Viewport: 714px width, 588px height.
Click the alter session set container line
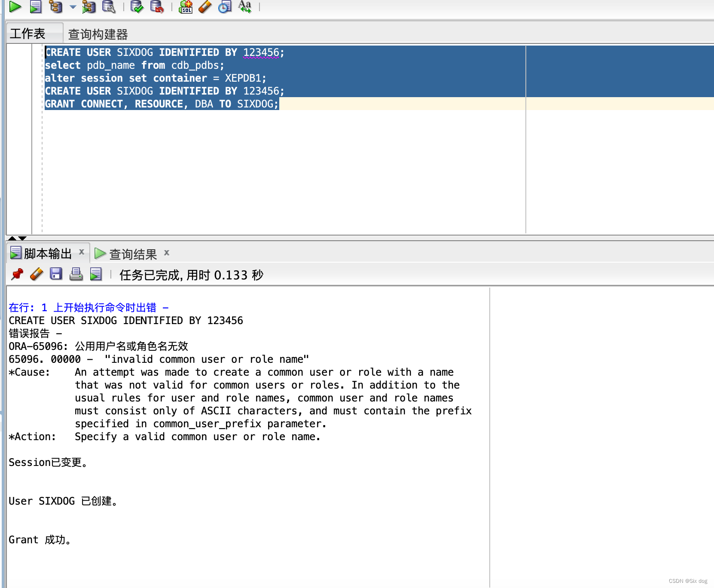(156, 78)
